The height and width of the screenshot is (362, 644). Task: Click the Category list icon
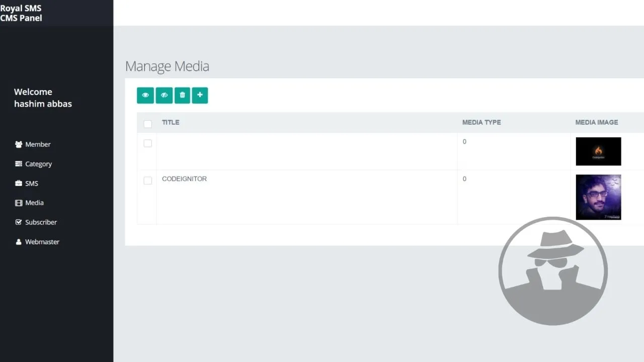[19, 164]
